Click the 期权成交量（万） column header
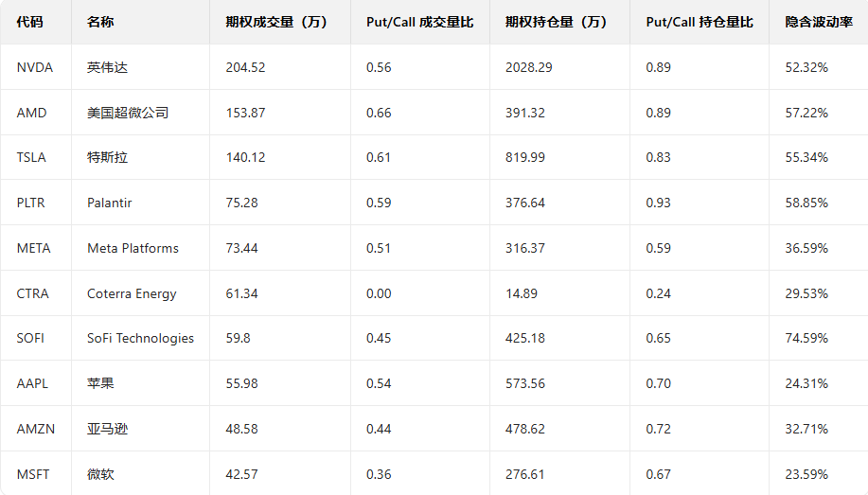This screenshot has height=495, width=868. (276, 22)
